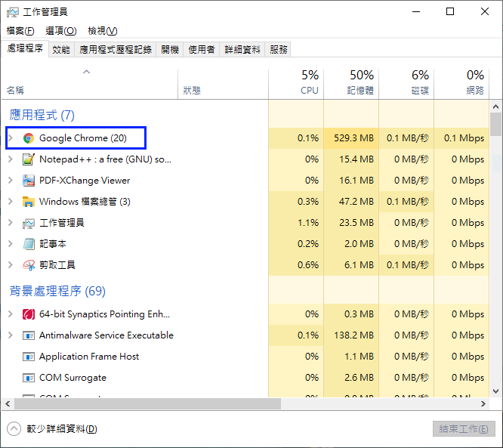Sort processes by CPU column
Image resolution: width=503 pixels, height=448 pixels.
(296, 84)
